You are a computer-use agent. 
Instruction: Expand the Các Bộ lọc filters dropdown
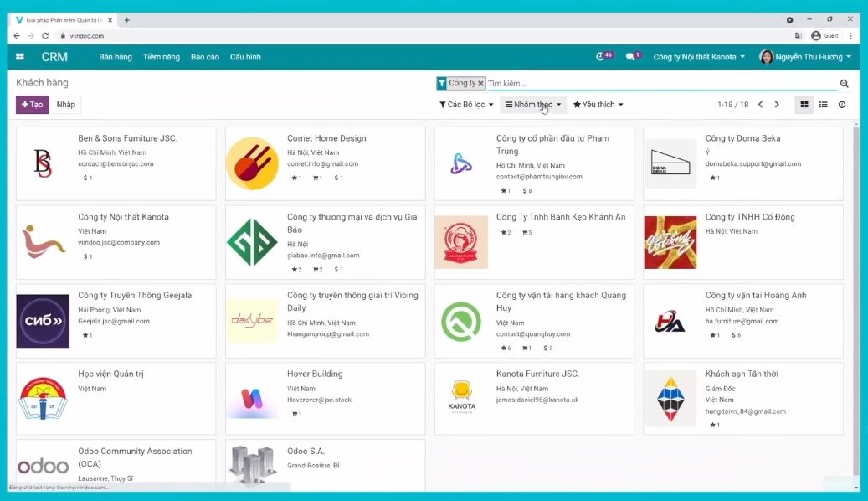466,104
